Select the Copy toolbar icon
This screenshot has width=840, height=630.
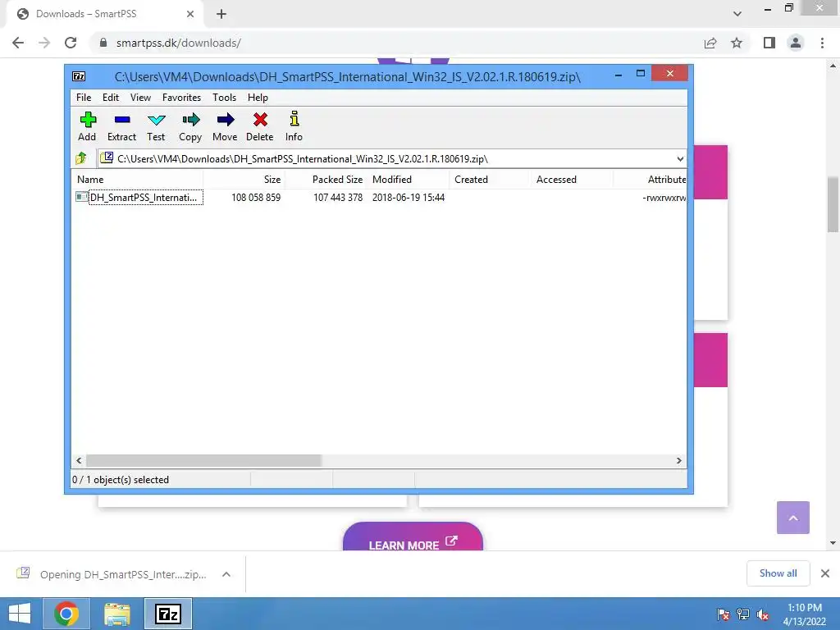pos(190,126)
